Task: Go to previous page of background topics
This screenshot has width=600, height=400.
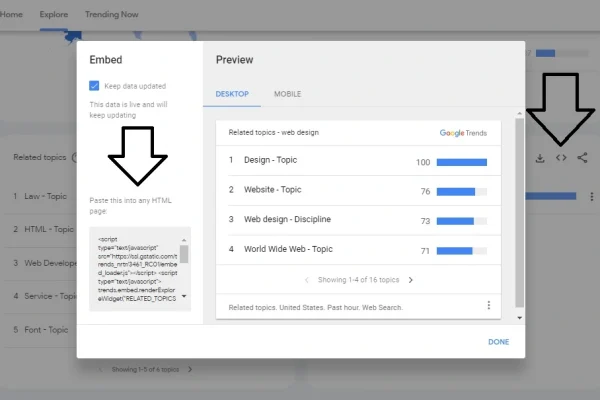Action: (x=101, y=369)
